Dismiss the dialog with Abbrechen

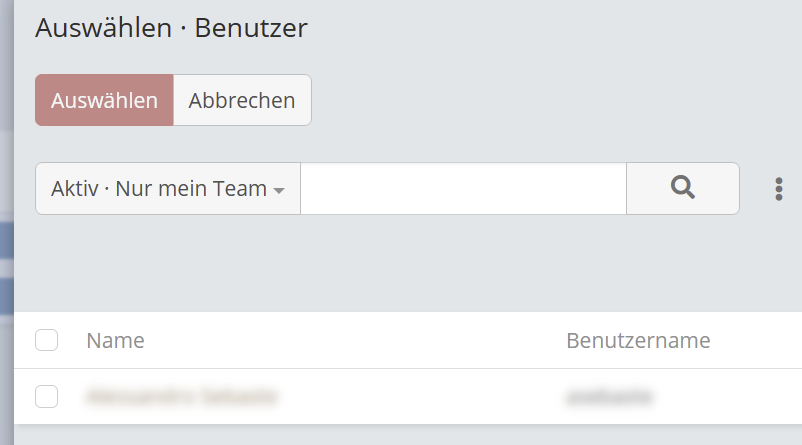tap(242, 100)
